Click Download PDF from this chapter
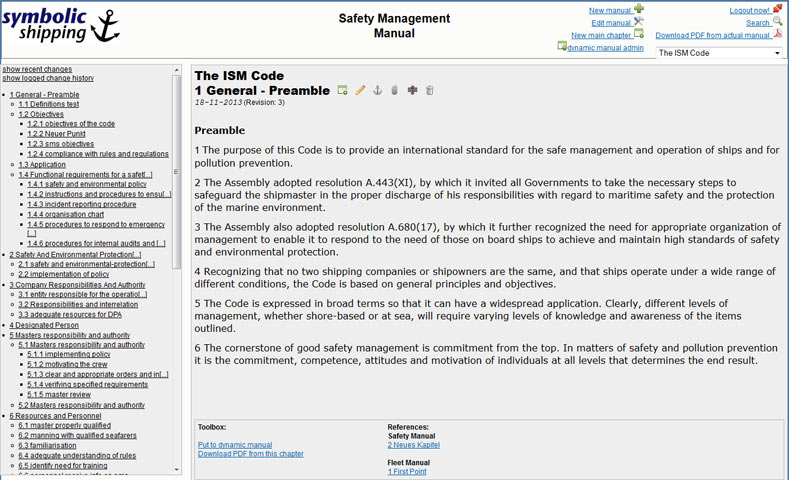This screenshot has height=480, width=789. point(251,454)
